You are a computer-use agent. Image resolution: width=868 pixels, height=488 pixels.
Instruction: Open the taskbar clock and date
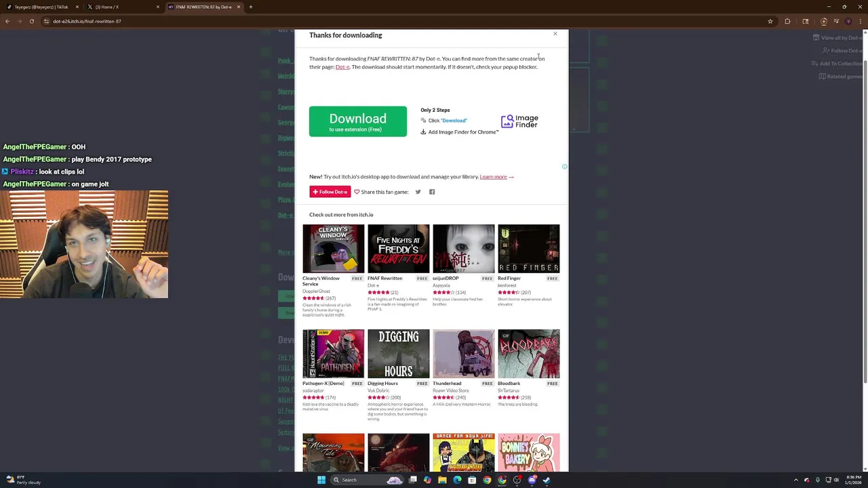853,480
